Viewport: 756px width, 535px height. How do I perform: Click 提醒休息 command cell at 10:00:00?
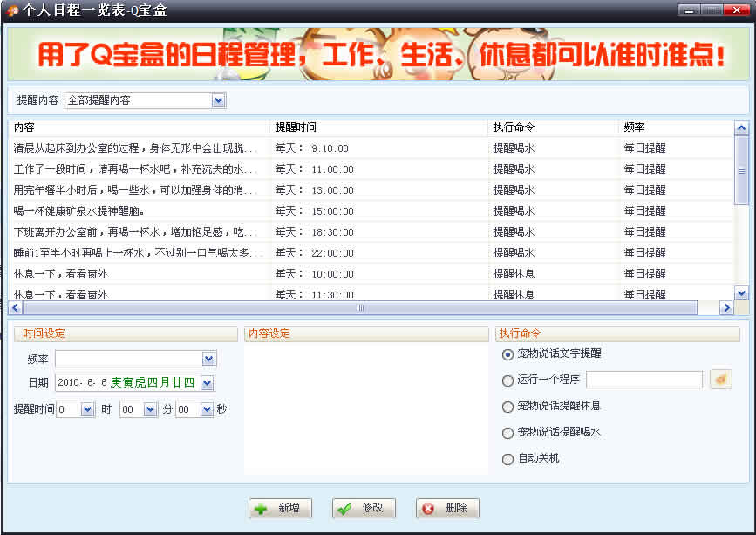514,273
